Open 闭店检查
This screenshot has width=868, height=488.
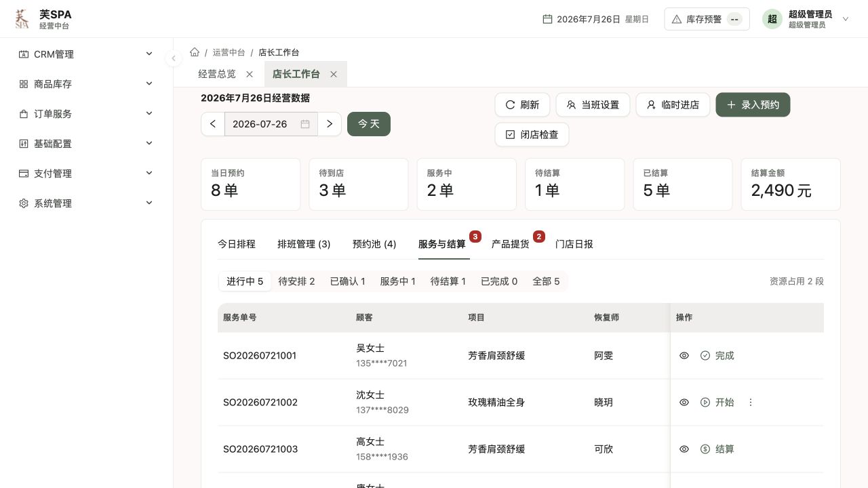coord(532,135)
